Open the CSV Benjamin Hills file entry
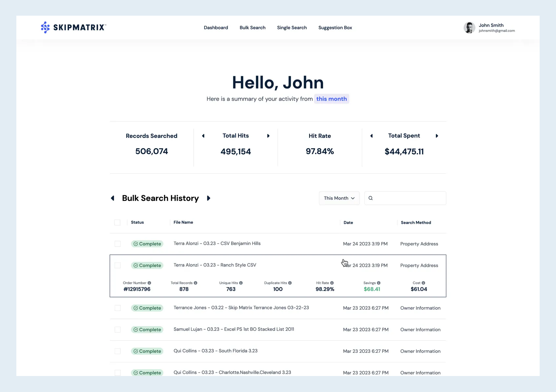 [x=217, y=243]
